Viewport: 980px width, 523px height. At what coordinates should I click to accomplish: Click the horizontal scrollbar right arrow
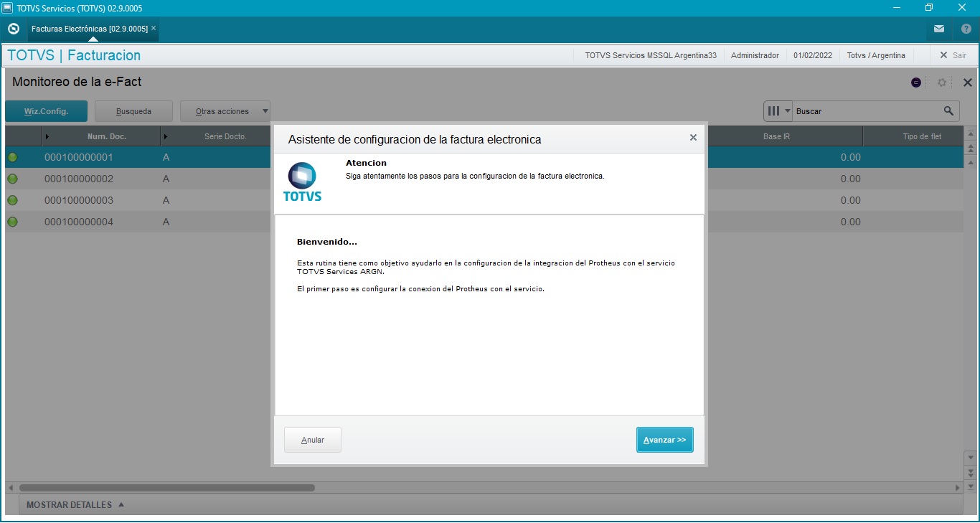tap(957, 488)
